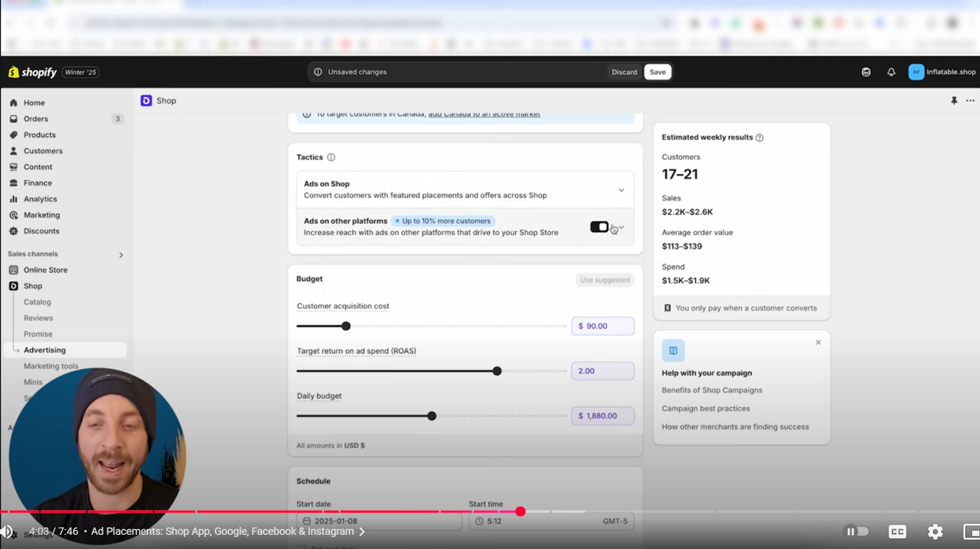The height and width of the screenshot is (549, 980).
Task: Toggle video autoplay switch
Action: (857, 532)
